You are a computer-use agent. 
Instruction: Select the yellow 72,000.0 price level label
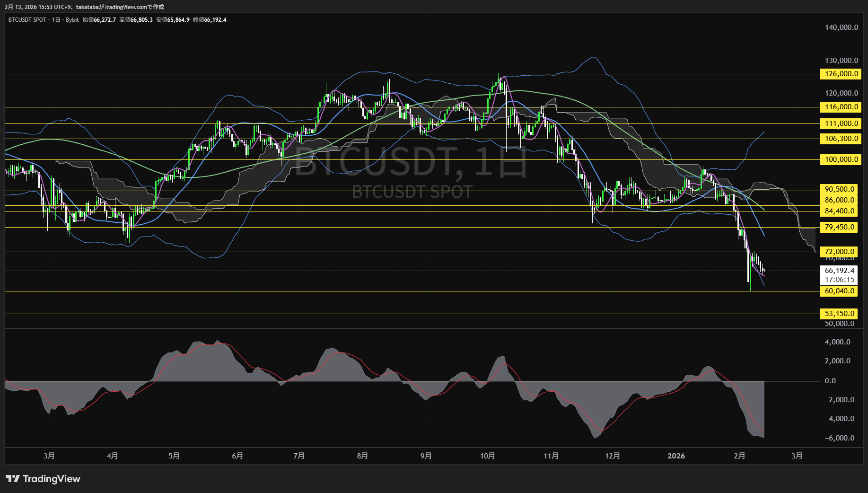[840, 252]
